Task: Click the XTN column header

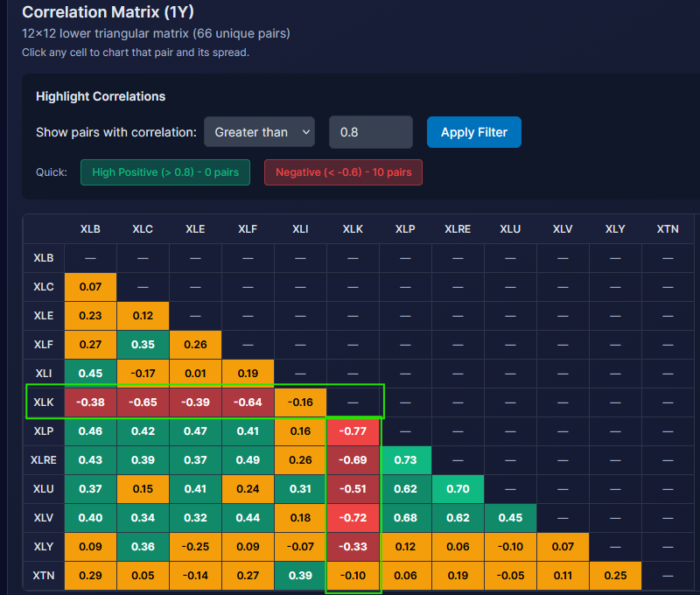Action: [x=668, y=229]
